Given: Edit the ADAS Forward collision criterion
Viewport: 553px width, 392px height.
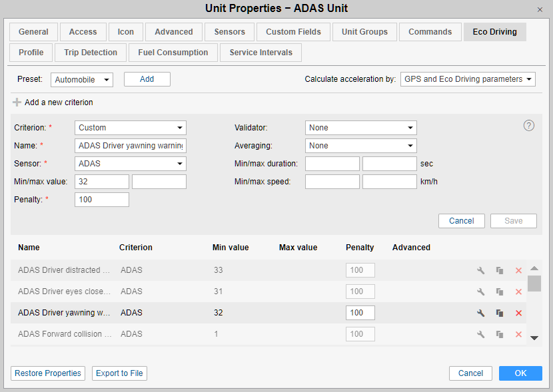Looking at the screenshot, I should [480, 334].
